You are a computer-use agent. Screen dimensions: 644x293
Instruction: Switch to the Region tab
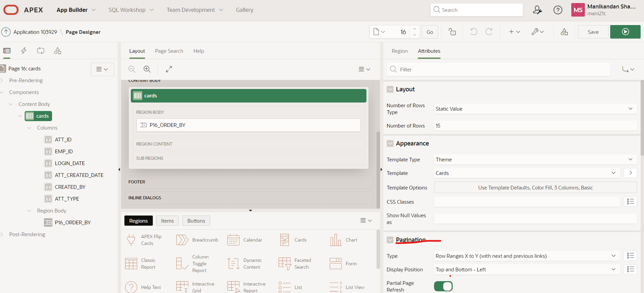click(x=399, y=51)
